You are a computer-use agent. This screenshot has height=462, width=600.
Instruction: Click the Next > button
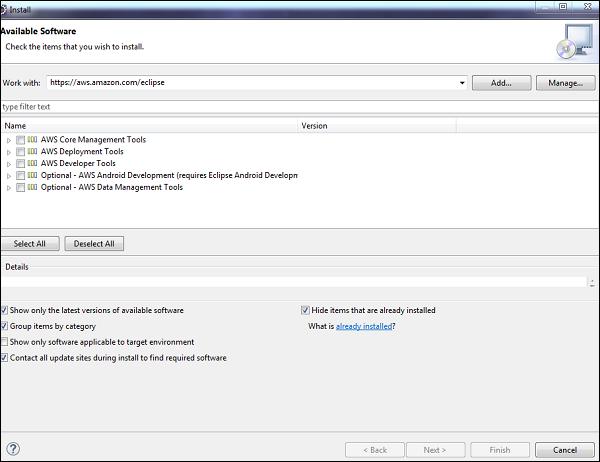(435, 450)
